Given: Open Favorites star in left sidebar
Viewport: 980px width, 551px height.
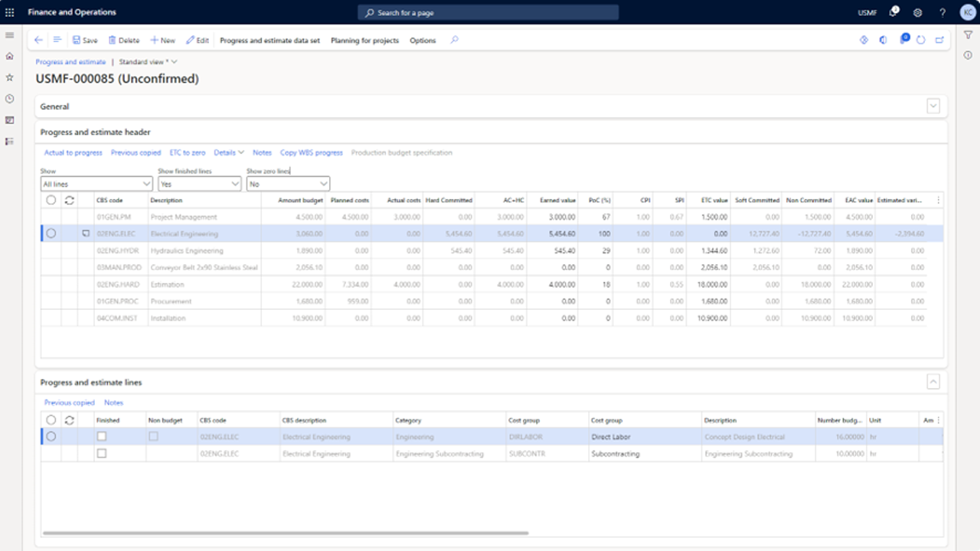Looking at the screenshot, I should pos(10,77).
